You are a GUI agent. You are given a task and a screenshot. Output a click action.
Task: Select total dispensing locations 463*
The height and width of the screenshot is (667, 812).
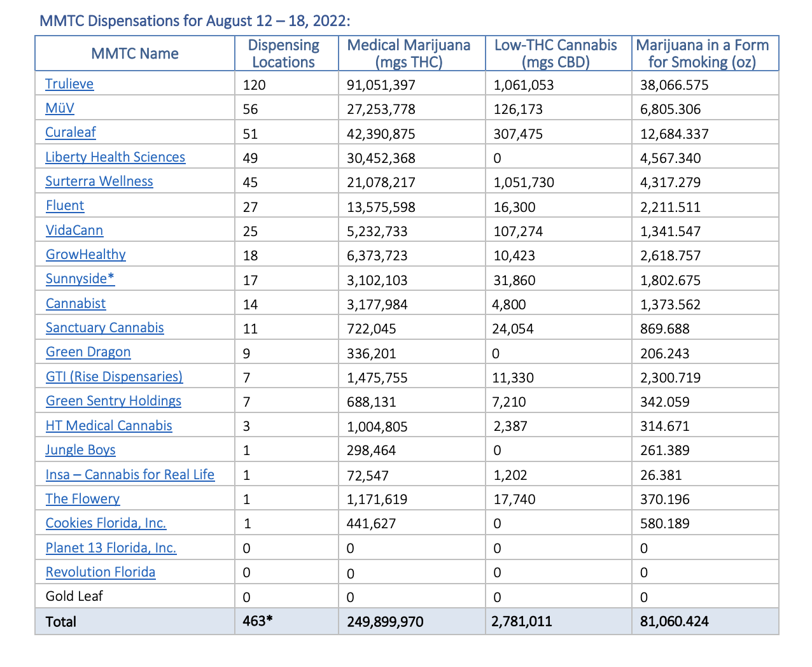pyautogui.click(x=258, y=621)
